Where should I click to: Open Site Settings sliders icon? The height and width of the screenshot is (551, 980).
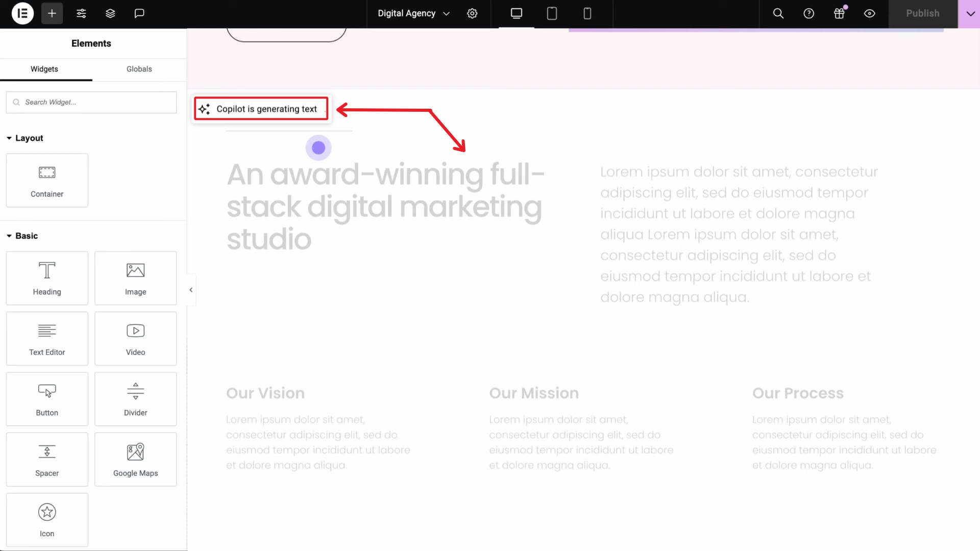click(x=81, y=13)
